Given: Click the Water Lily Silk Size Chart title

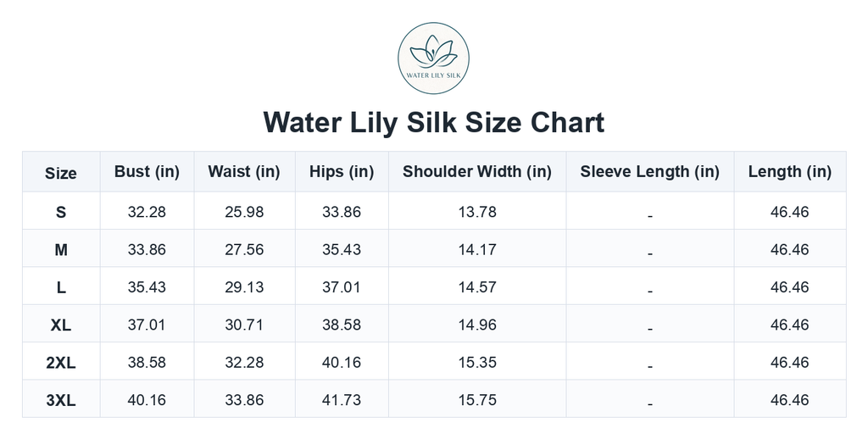Looking at the screenshot, I should click(x=433, y=122).
